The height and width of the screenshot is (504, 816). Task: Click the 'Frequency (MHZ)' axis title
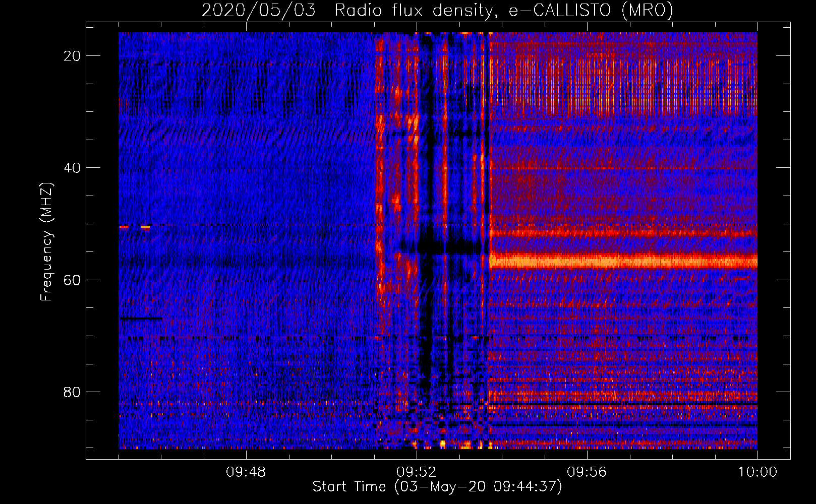tap(46, 242)
